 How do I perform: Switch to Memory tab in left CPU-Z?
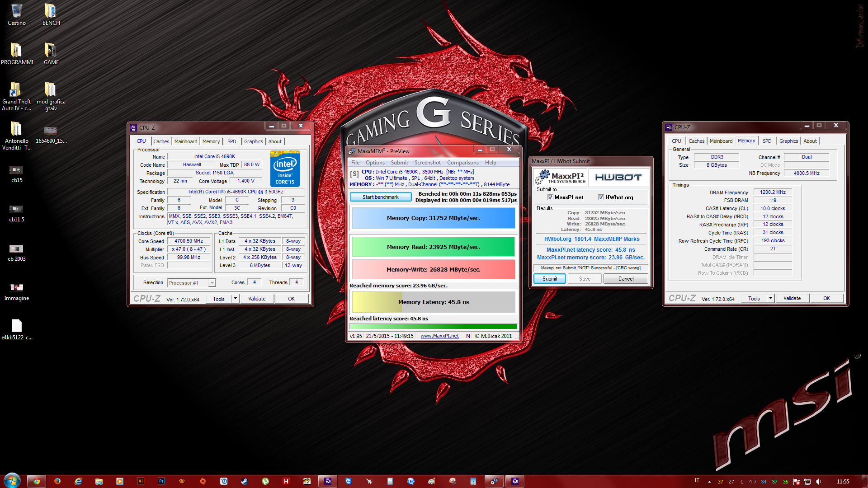211,141
